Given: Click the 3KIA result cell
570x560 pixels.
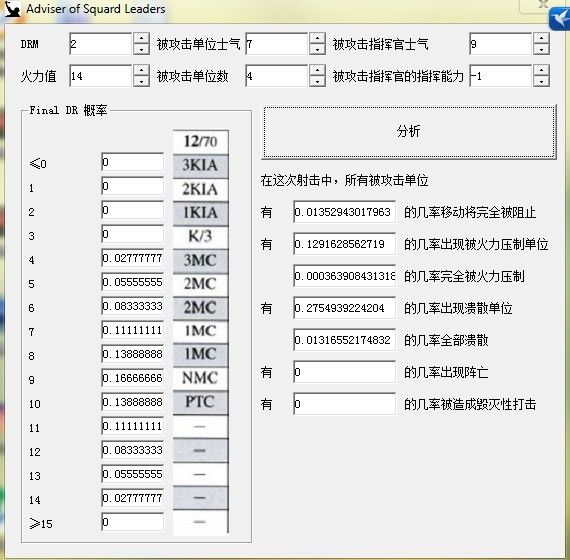Looking at the screenshot, I should (201, 165).
